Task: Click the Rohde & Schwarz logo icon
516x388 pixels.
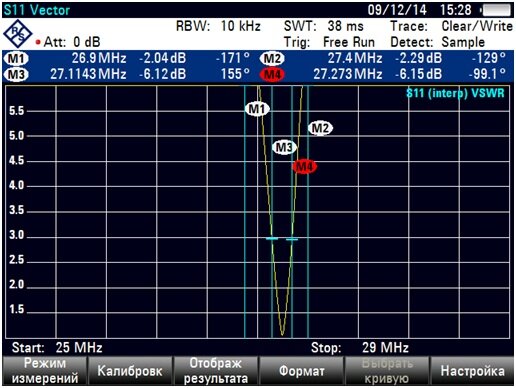Action: point(17,33)
